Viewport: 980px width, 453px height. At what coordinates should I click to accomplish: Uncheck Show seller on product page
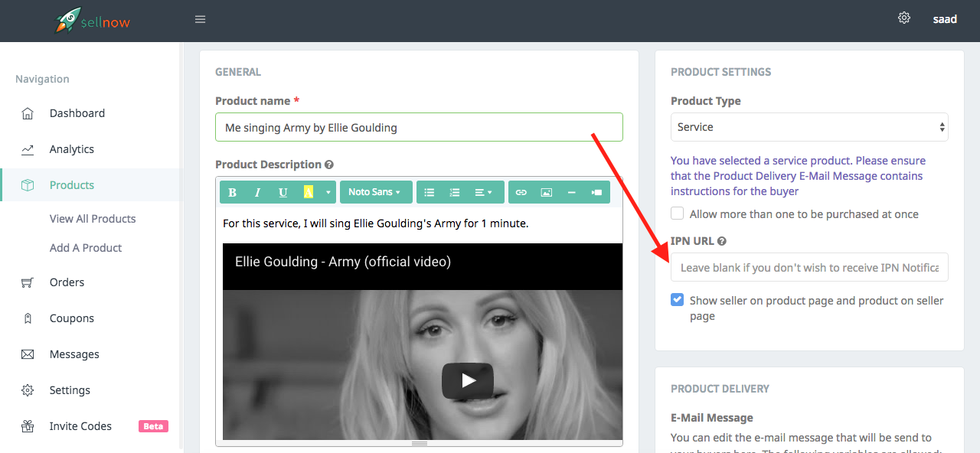[x=678, y=300]
